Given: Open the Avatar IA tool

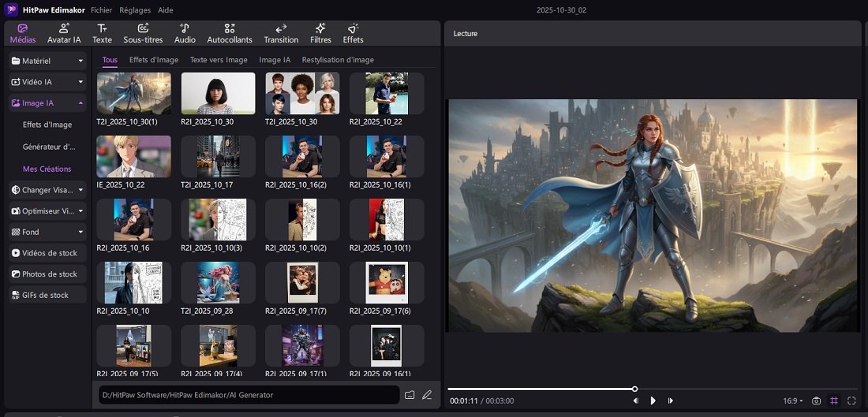Looking at the screenshot, I should coord(64,33).
